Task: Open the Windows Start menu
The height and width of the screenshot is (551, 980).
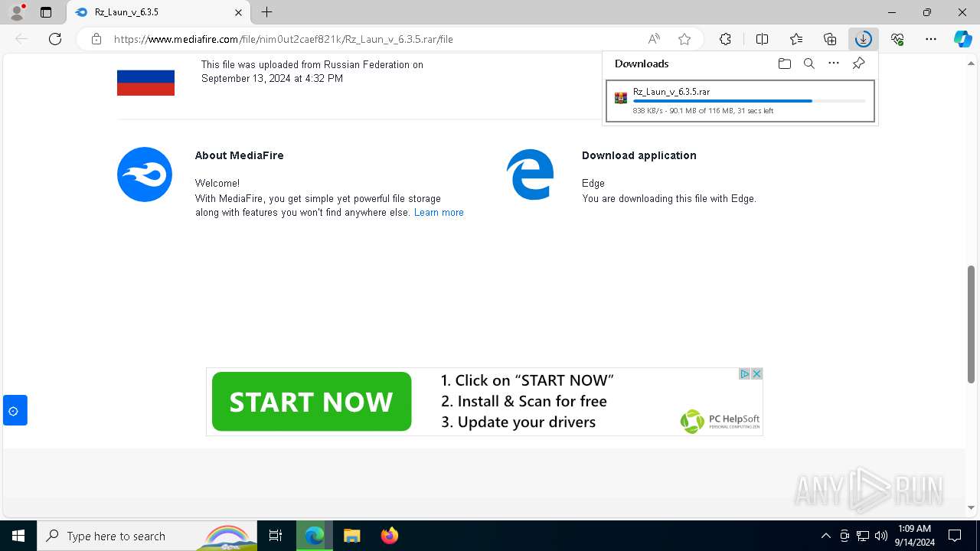Action: pyautogui.click(x=18, y=536)
